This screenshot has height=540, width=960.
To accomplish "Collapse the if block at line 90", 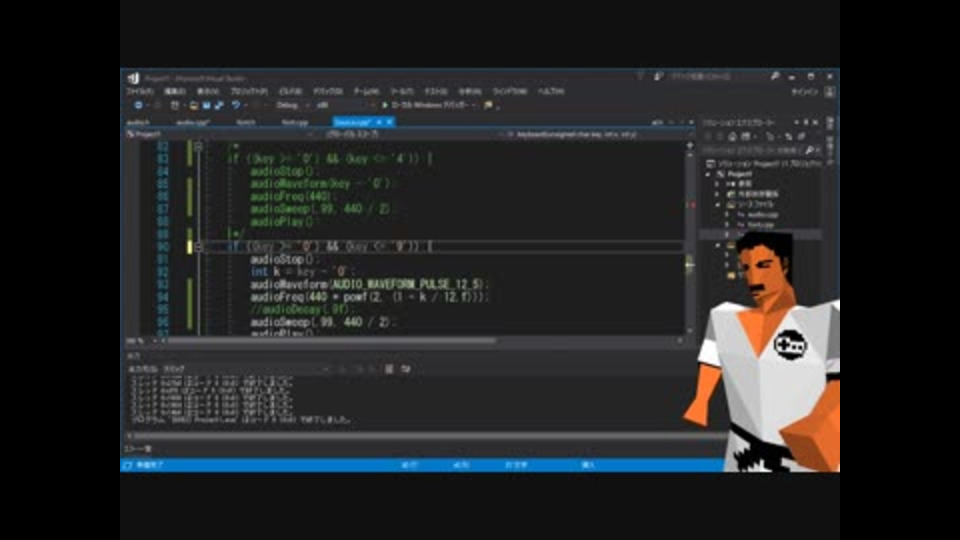I will click(x=198, y=247).
